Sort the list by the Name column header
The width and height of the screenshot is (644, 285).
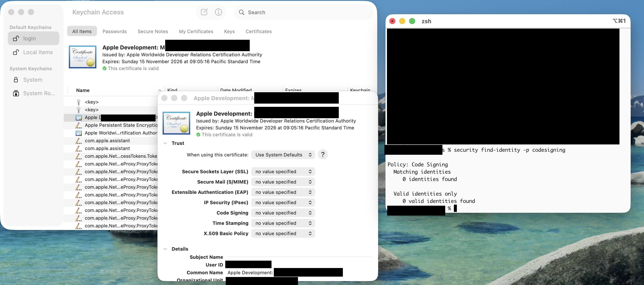[83, 90]
